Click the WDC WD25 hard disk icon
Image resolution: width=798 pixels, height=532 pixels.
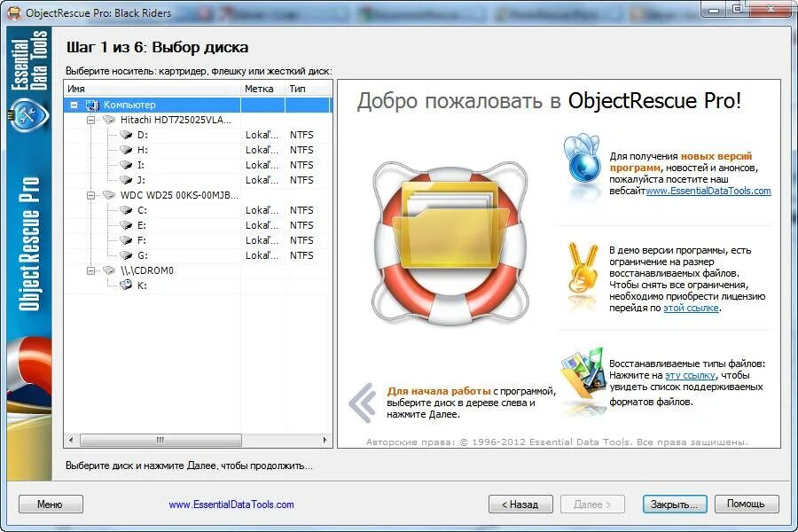point(109,195)
